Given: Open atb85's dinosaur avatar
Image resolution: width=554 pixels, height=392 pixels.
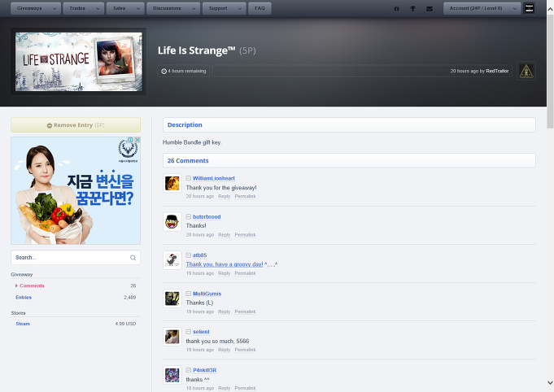Looking at the screenshot, I should pos(172,260).
